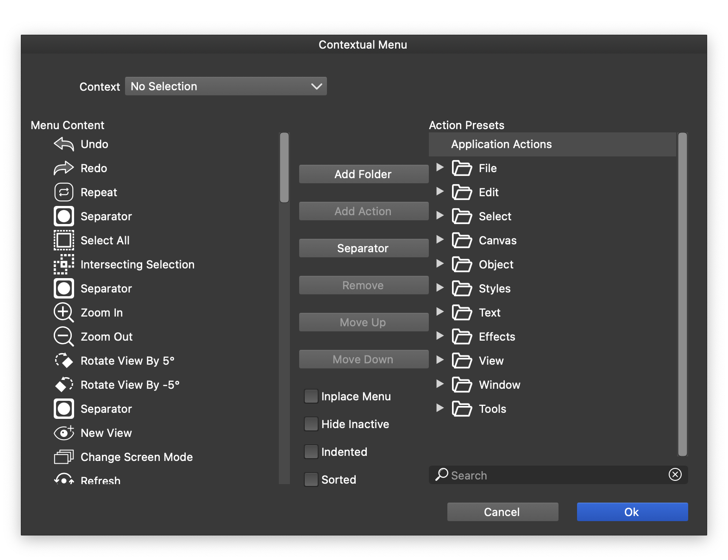Select the Redo arrow icon

click(63, 168)
